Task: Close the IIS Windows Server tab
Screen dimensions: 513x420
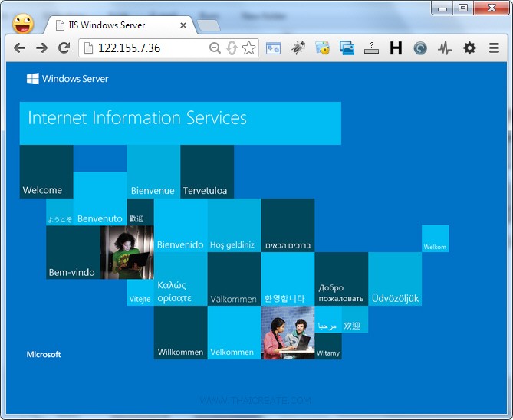Action: click(x=183, y=25)
